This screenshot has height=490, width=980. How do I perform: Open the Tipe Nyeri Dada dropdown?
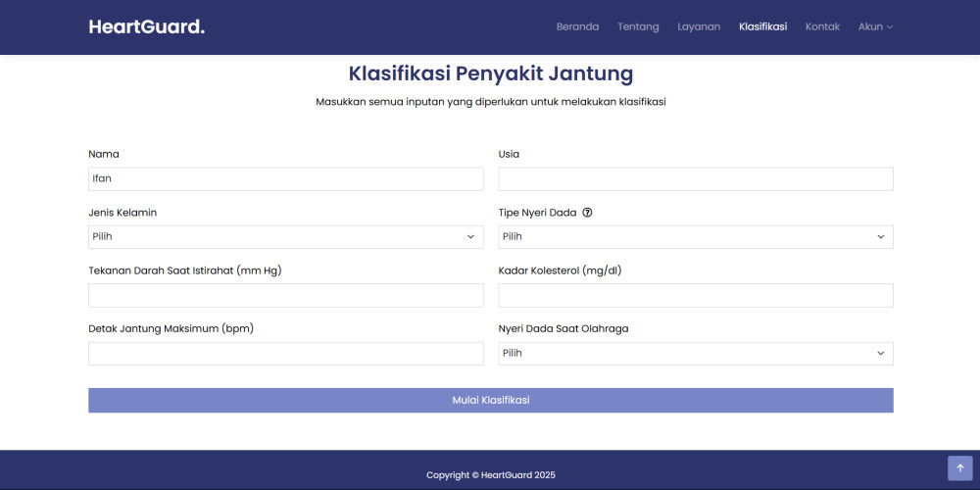tap(696, 237)
